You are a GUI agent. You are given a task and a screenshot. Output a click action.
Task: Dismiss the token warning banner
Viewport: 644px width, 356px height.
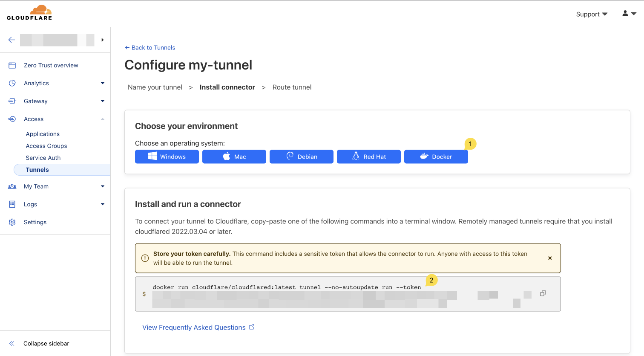550,258
